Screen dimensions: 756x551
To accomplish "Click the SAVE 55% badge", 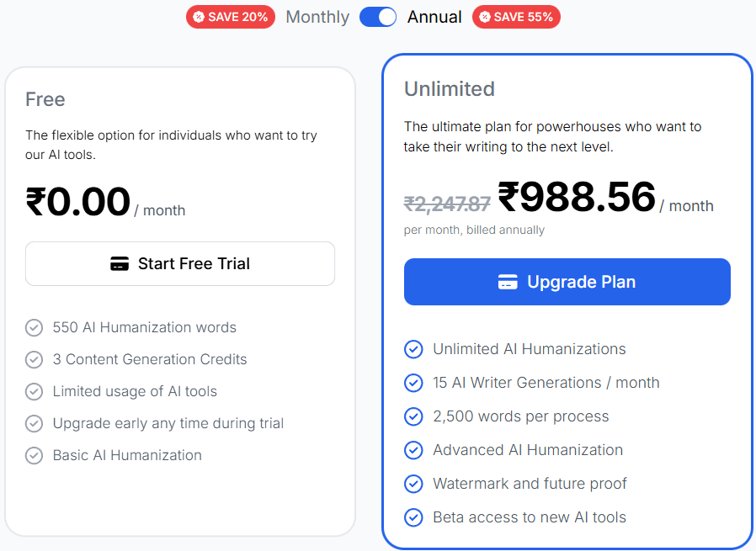I will (x=516, y=17).
